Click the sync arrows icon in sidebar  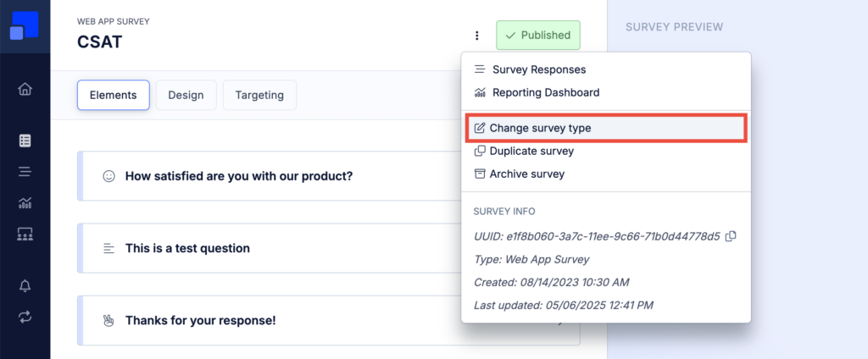point(25,317)
